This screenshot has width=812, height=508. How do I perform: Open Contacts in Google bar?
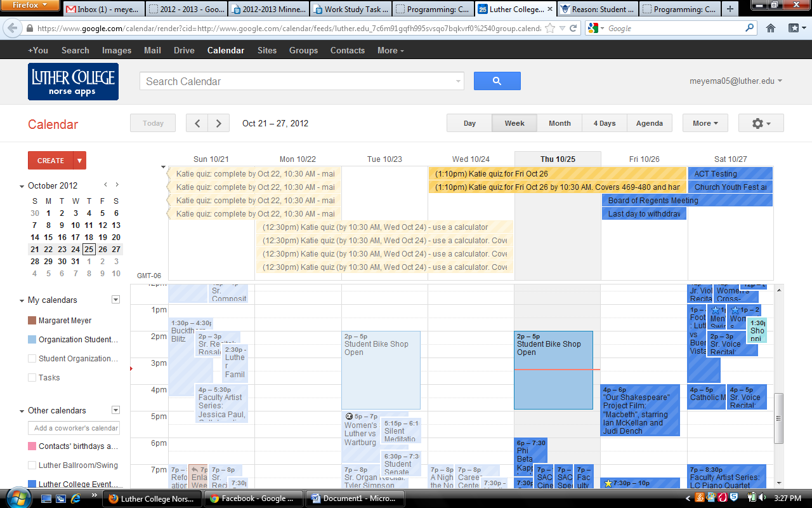[348, 50]
